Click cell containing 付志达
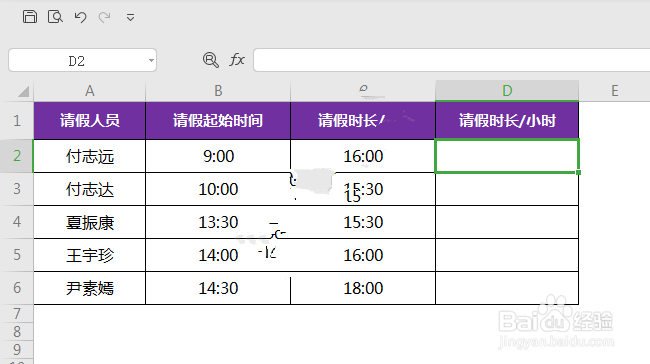The width and height of the screenshot is (650, 364). click(90, 189)
